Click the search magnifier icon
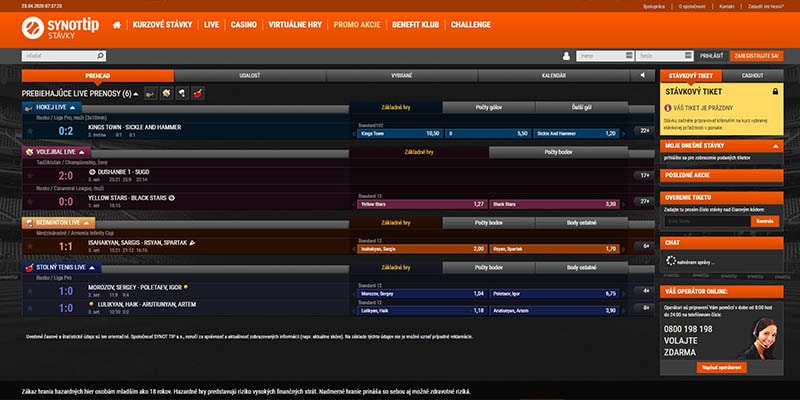The image size is (800, 400). [x=101, y=56]
